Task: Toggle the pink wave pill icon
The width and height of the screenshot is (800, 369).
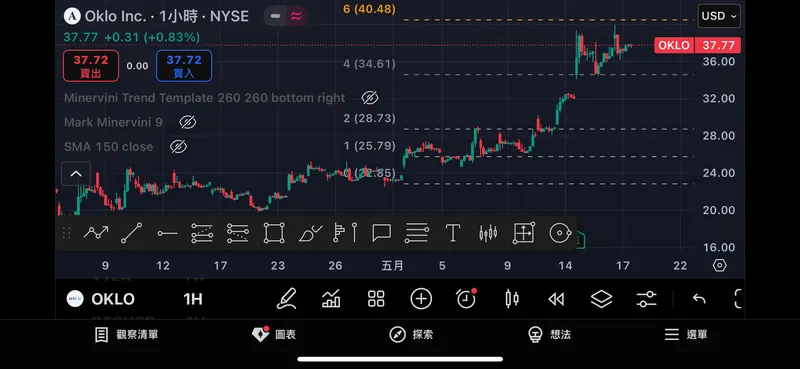Action: coord(296,16)
